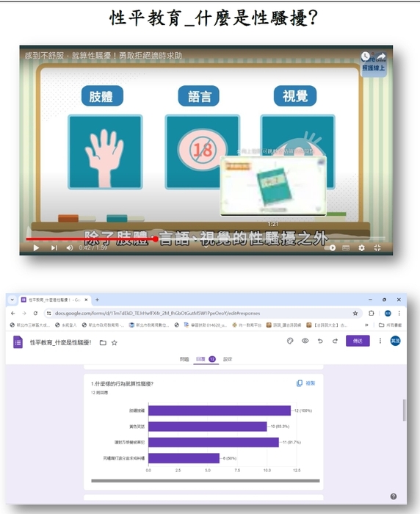Click the Google Forms home icon
This screenshot has height=514, width=420.
tap(18, 342)
